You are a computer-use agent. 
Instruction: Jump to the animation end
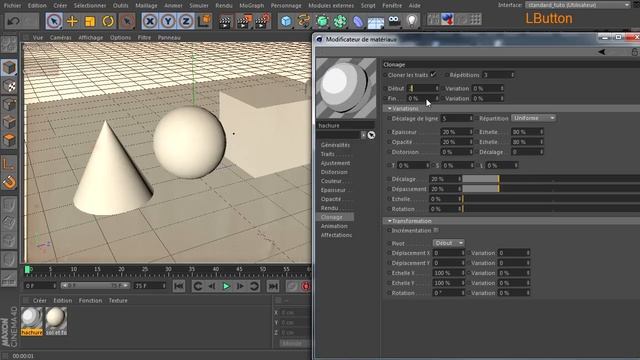(273, 286)
